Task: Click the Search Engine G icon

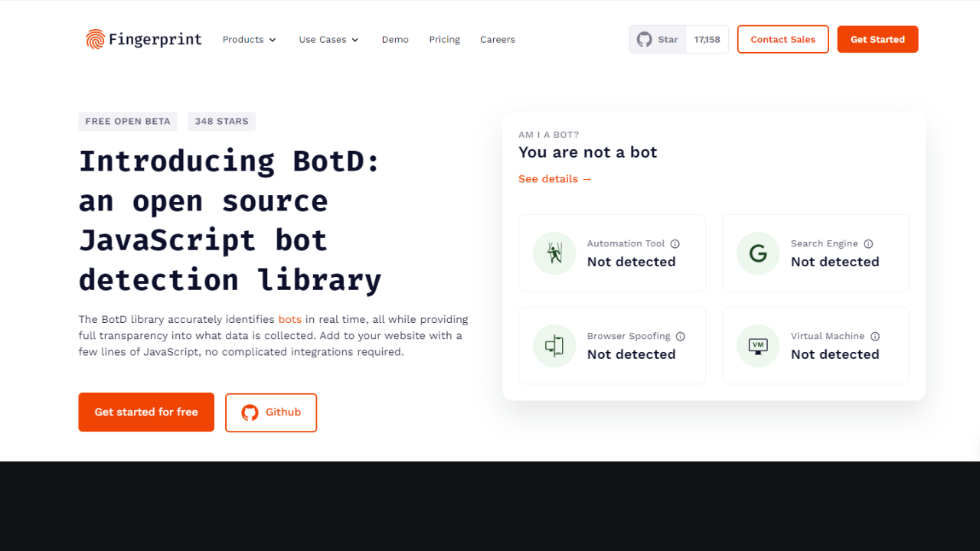Action: tap(758, 253)
